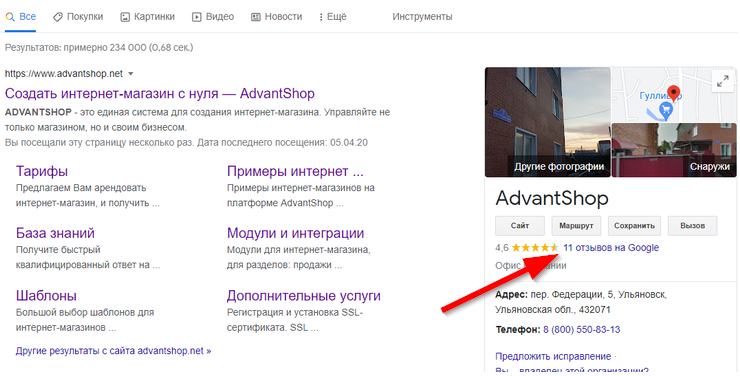Call the phone number 8 (800) 550-83-13
Viewport: 740px width, 376px height.
click(581, 329)
